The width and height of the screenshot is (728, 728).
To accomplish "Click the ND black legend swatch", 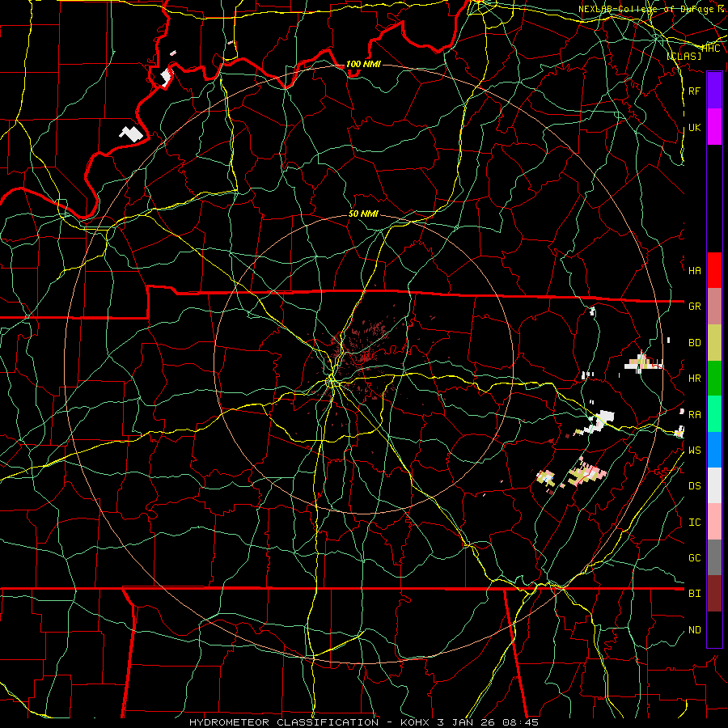I will click(714, 629).
